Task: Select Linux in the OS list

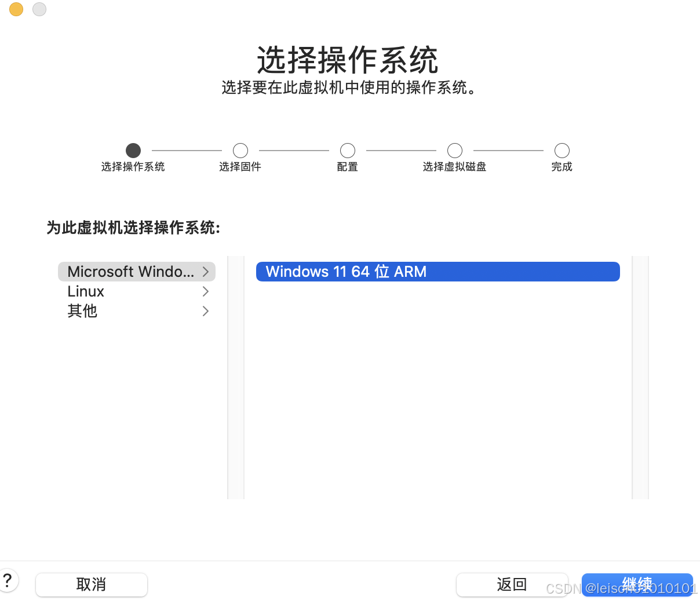Action: 137,291
